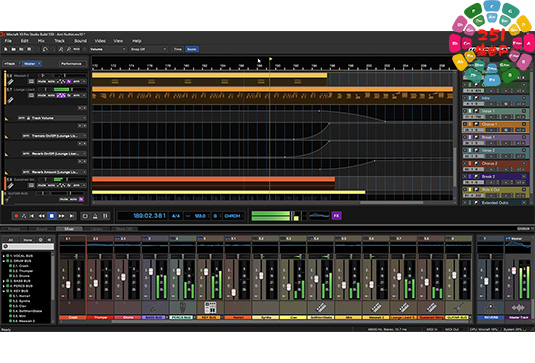Open the master EQ curve display in transport
The image size is (535, 363).
pos(319,216)
